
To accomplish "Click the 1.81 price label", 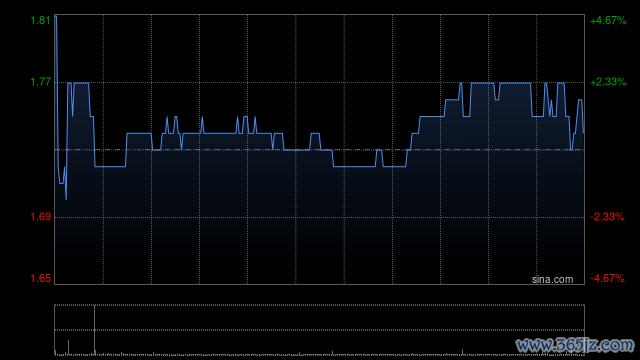I will point(40,20).
